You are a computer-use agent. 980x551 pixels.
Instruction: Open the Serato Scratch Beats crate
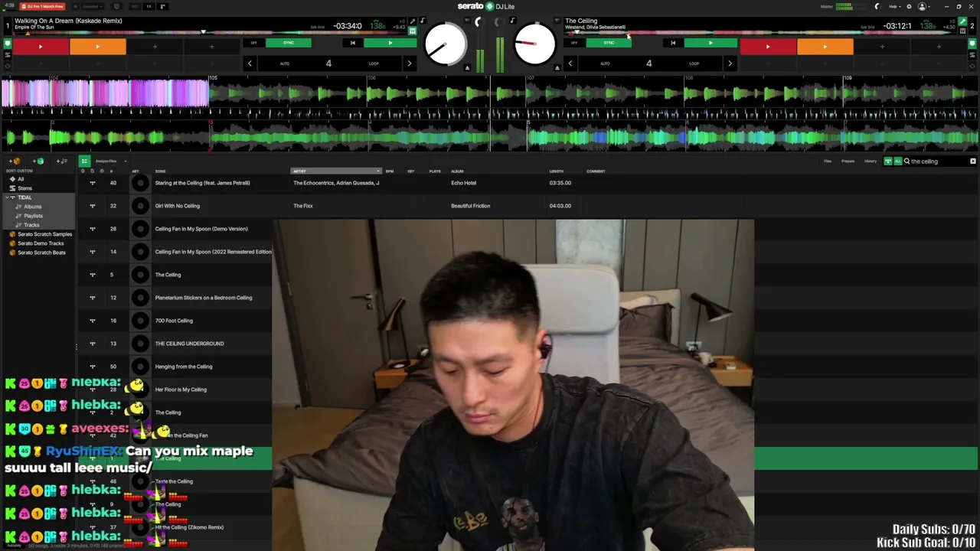coord(41,253)
